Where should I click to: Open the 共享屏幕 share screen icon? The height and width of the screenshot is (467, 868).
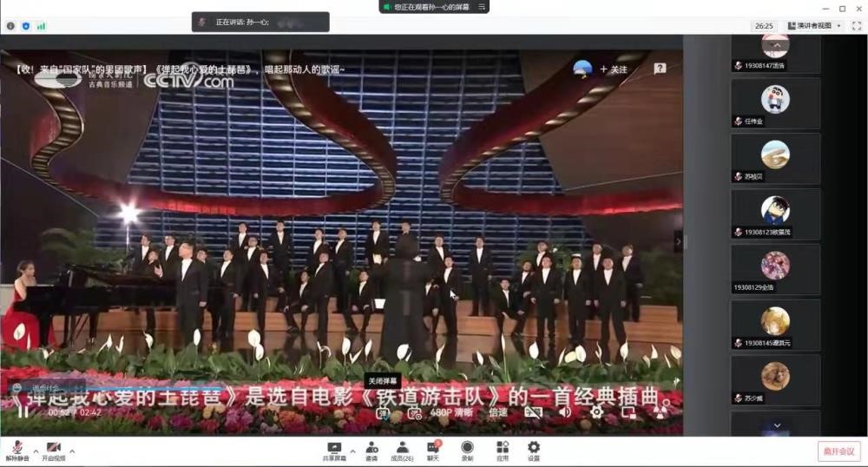334,447
